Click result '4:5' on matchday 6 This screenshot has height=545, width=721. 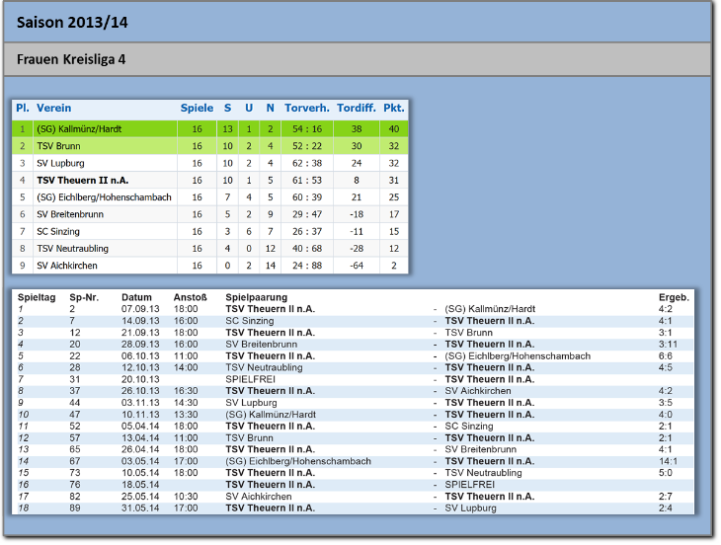point(665,367)
